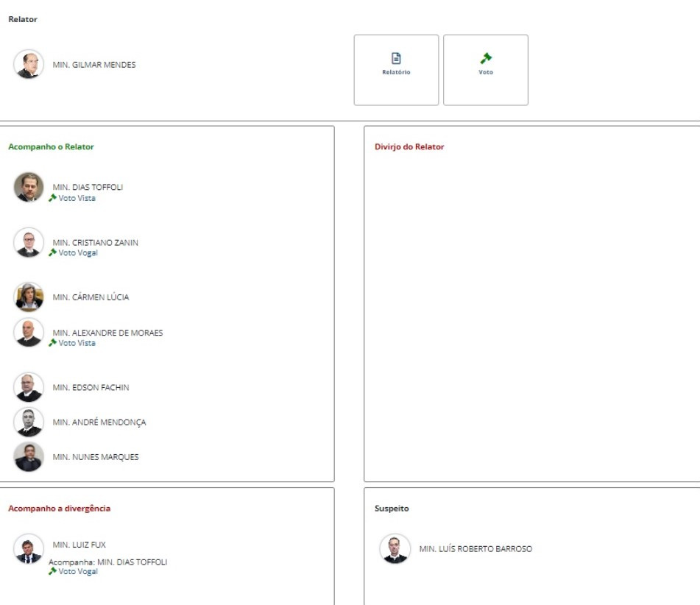Select the Min. Luiz Fux avatar
Viewport: 700px width, 605px height.
tap(29, 549)
